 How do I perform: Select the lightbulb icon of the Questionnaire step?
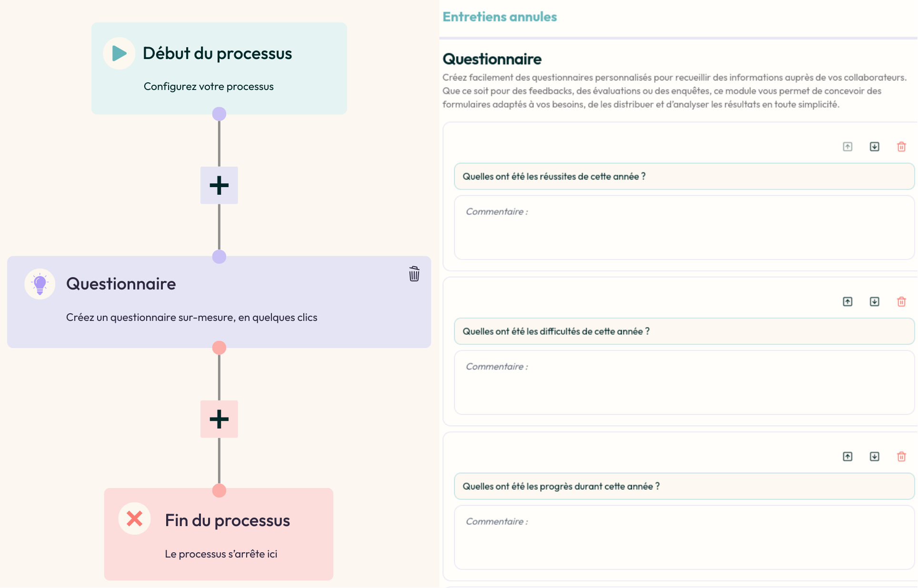tap(40, 284)
